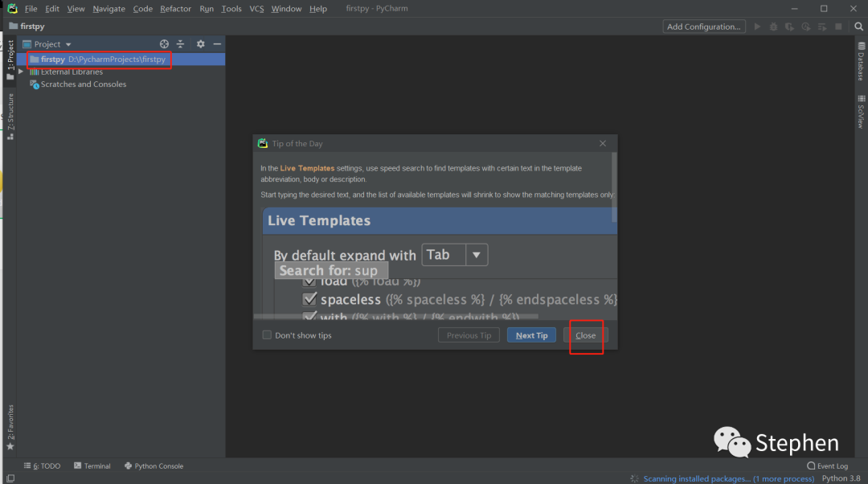This screenshot has height=484, width=868.
Task: Click the firstpy breadcrumb in navigation bar
Action: click(27, 26)
